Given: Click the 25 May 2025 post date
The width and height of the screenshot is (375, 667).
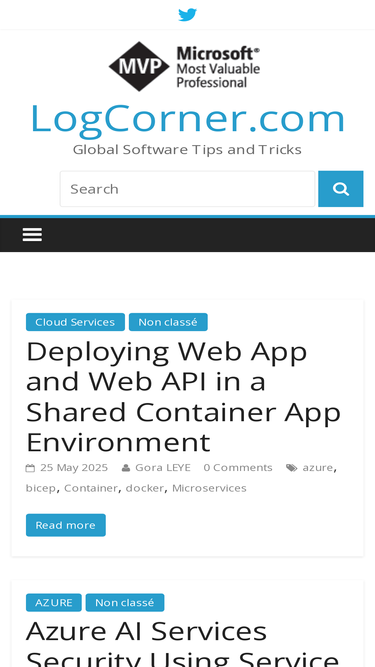Looking at the screenshot, I should 74,467.
